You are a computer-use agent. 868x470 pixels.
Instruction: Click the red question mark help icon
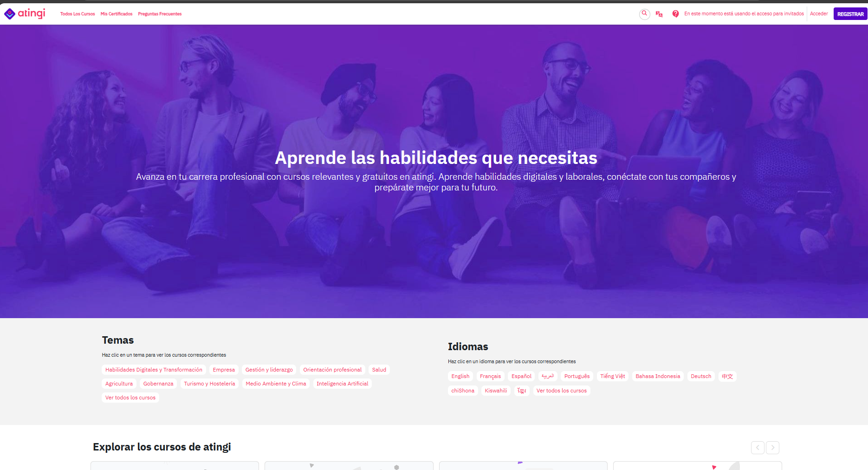[x=675, y=14]
